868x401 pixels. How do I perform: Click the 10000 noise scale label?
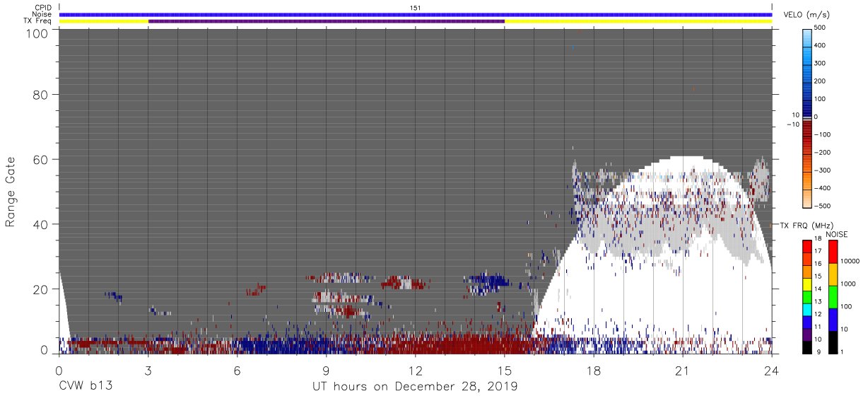[x=849, y=261]
